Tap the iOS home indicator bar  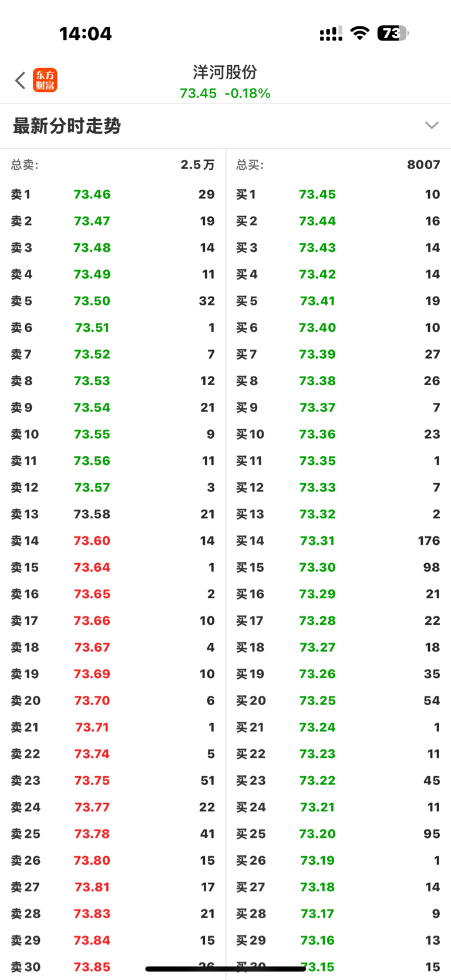tap(225, 969)
